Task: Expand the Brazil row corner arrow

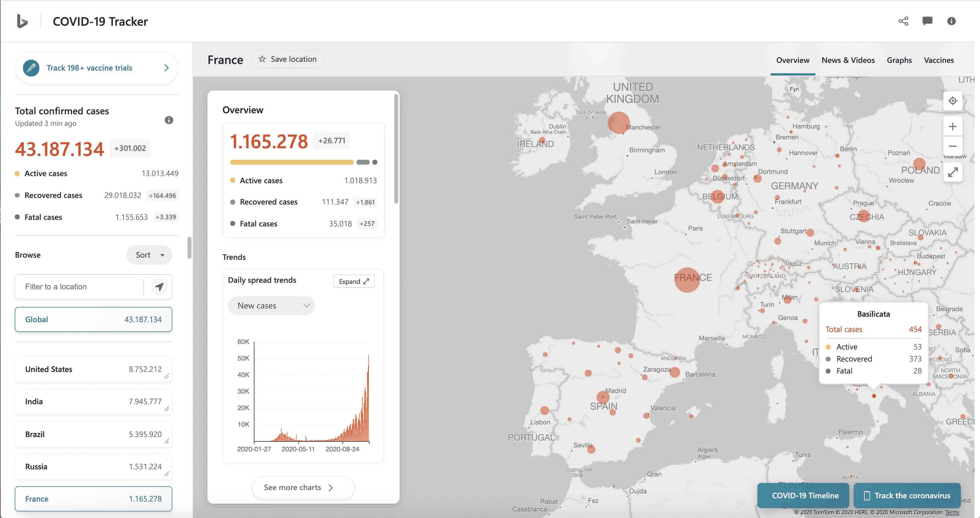Action: (166, 441)
